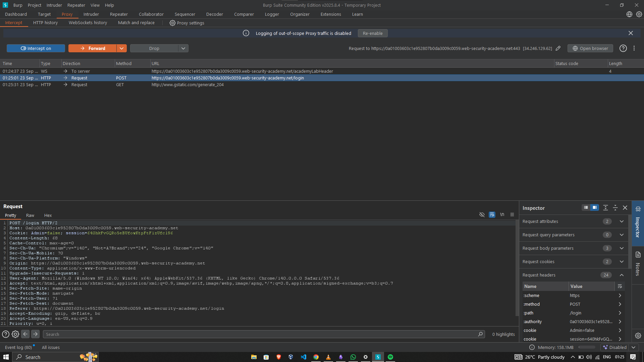The image size is (644, 362).
Task: Collapse Request headers section
Action: tap(622, 275)
